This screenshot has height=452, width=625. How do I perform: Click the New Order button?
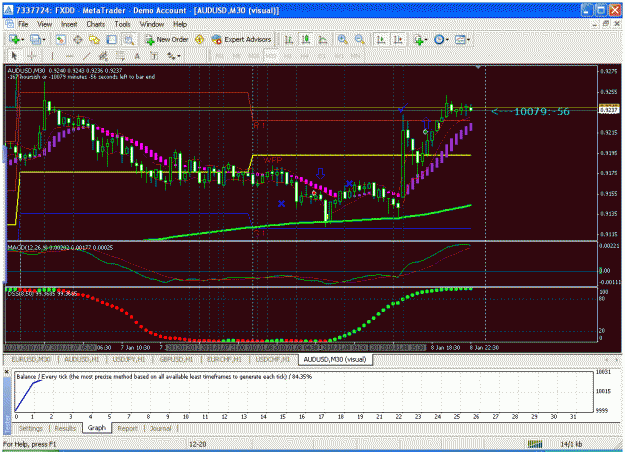tap(167, 39)
